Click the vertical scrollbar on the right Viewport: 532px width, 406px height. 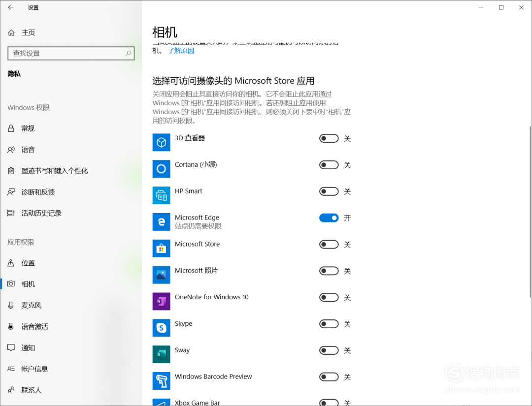point(530,212)
